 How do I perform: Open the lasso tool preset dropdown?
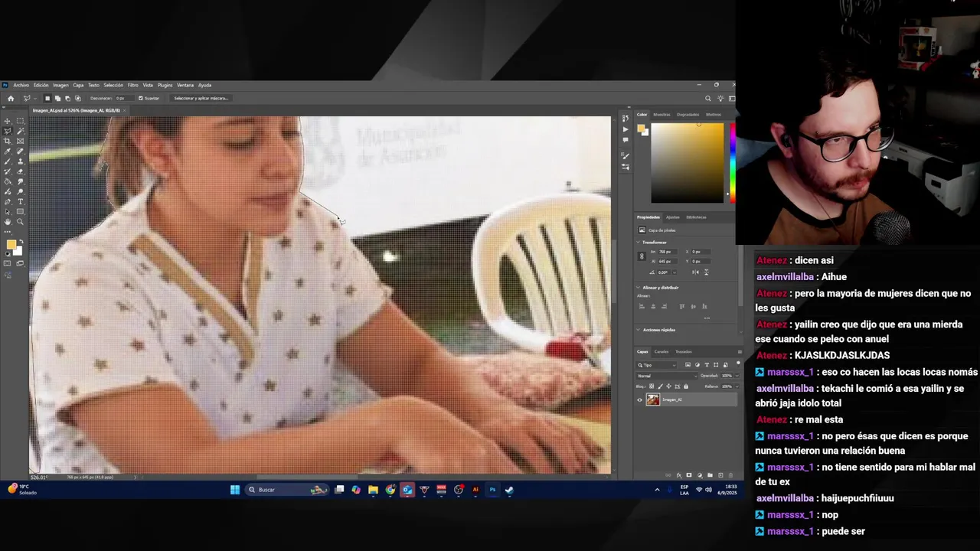pyautogui.click(x=35, y=98)
